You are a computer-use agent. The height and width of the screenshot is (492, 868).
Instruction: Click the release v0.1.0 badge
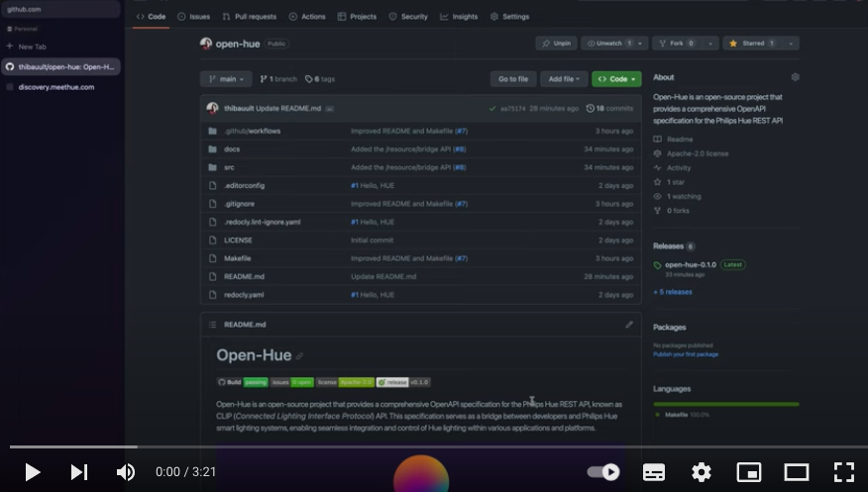[x=403, y=382]
